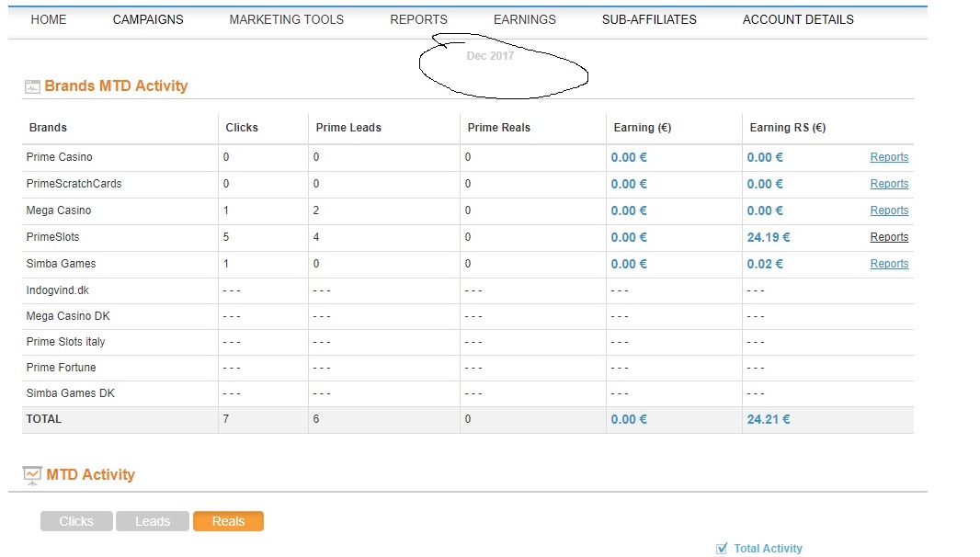Click the 24.21 € total earning RS value
This screenshot has height=557, width=980.
(x=769, y=419)
